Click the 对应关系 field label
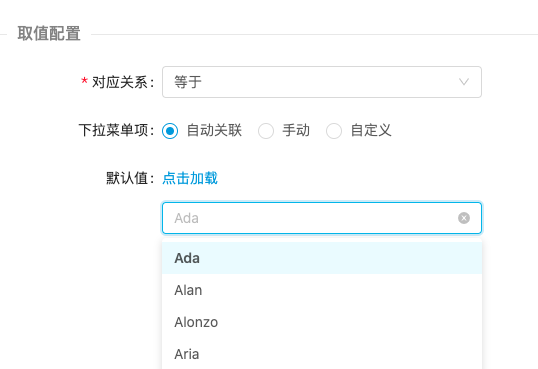 coord(123,82)
